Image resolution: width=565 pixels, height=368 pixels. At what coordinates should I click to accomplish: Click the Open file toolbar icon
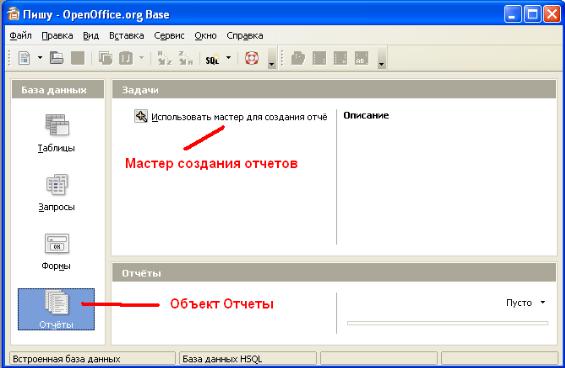(x=57, y=58)
